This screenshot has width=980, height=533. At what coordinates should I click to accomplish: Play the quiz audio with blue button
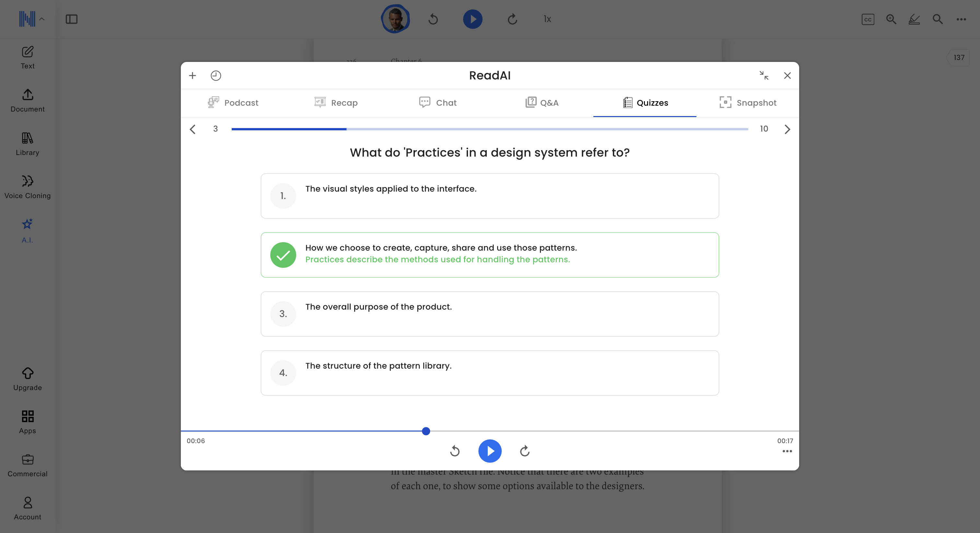point(490,451)
